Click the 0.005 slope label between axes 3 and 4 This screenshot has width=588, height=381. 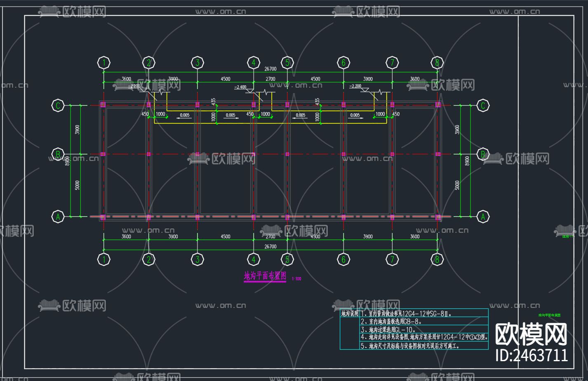pos(230,115)
